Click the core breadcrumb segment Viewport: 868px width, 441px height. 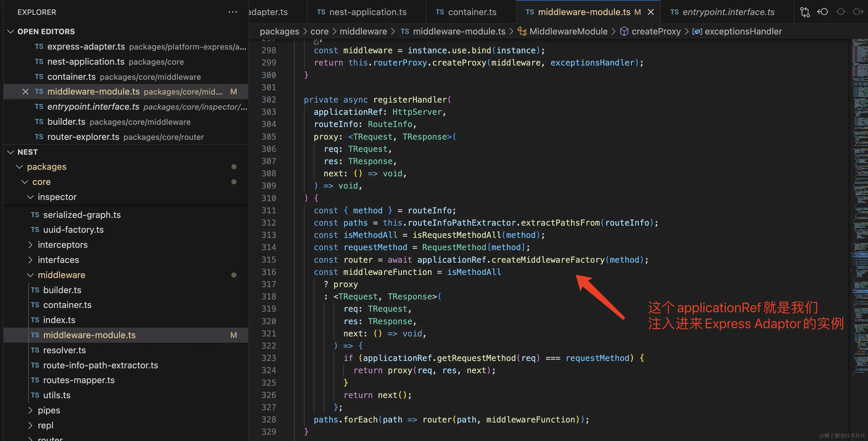pos(319,31)
